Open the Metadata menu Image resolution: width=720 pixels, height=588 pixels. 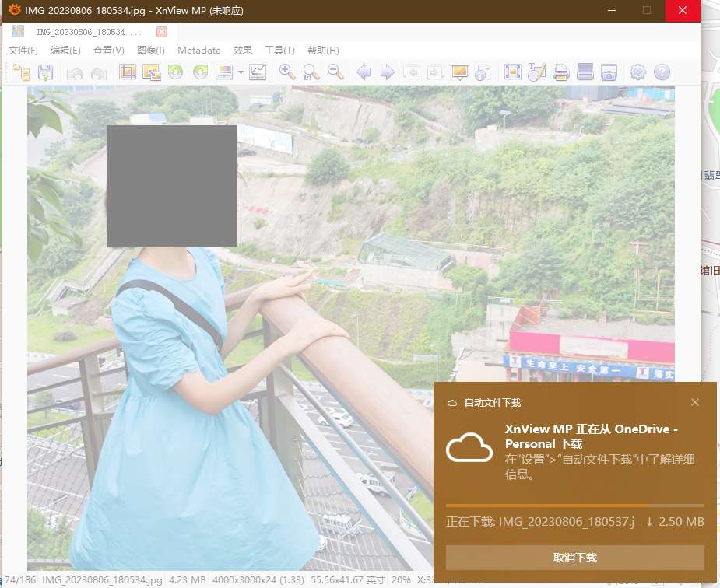[x=199, y=50]
